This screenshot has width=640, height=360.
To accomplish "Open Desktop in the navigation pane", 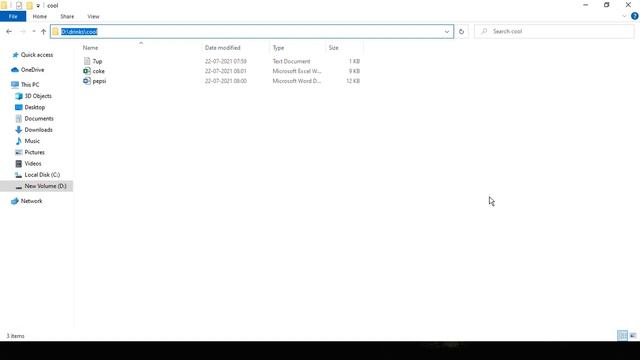I will click(x=35, y=107).
